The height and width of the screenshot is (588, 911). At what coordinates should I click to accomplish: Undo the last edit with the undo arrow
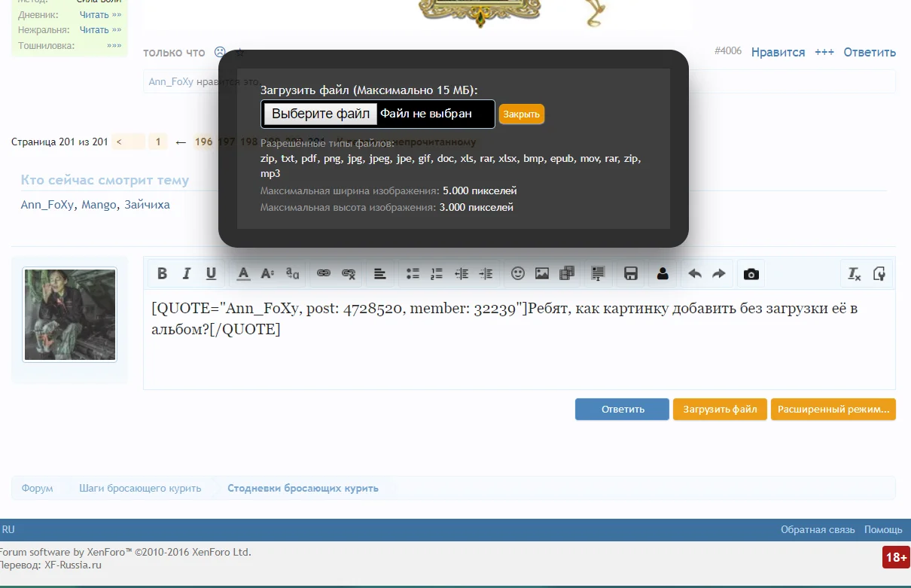(693, 273)
